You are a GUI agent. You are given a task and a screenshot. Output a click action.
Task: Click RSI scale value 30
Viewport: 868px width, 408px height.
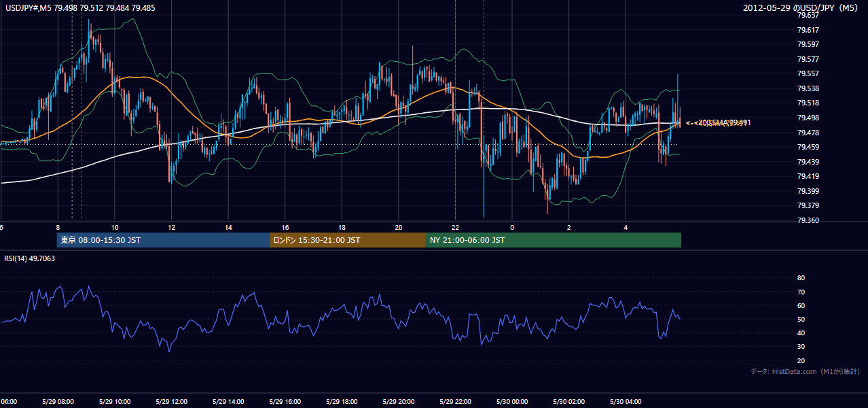(x=801, y=347)
